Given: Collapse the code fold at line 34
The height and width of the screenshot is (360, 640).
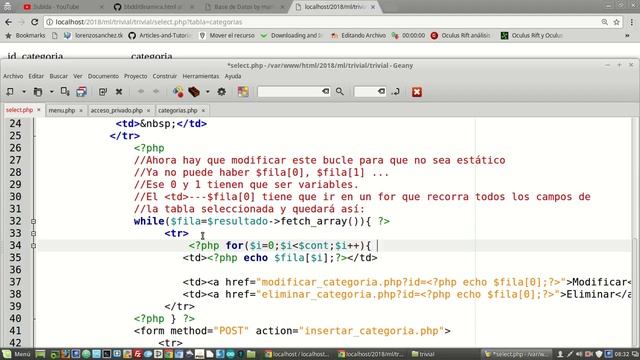Looking at the screenshot, I should point(33,246).
